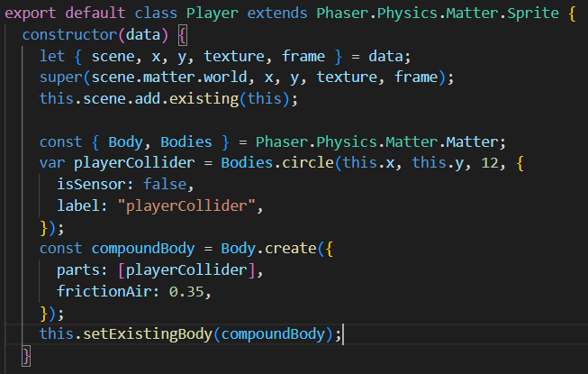Click 'Sprite' in the extends clause
The height and width of the screenshot is (374, 588).
[533, 14]
